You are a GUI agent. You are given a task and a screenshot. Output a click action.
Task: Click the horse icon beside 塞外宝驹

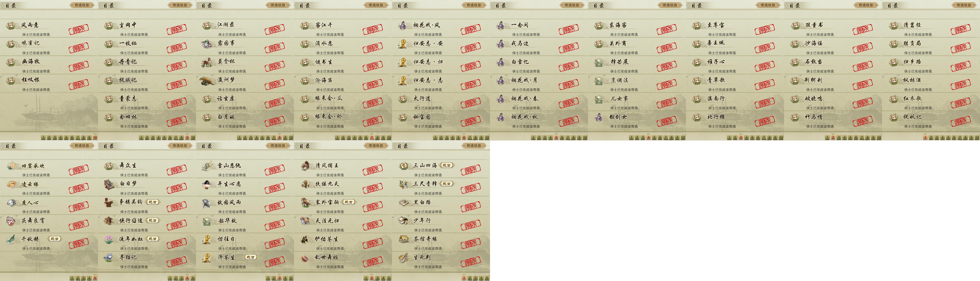(x=305, y=202)
